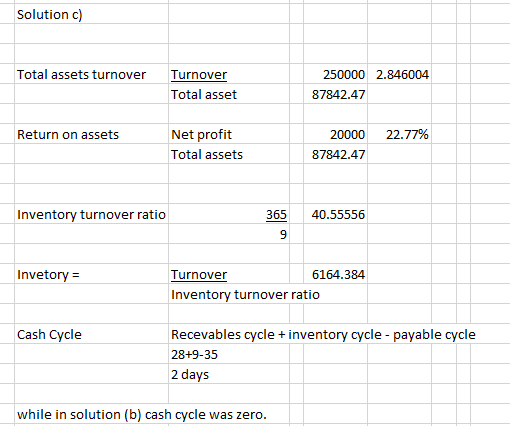The height and width of the screenshot is (426, 510).
Task: Select the 'Inventory turnover ratio' label cell
Action: (91, 214)
